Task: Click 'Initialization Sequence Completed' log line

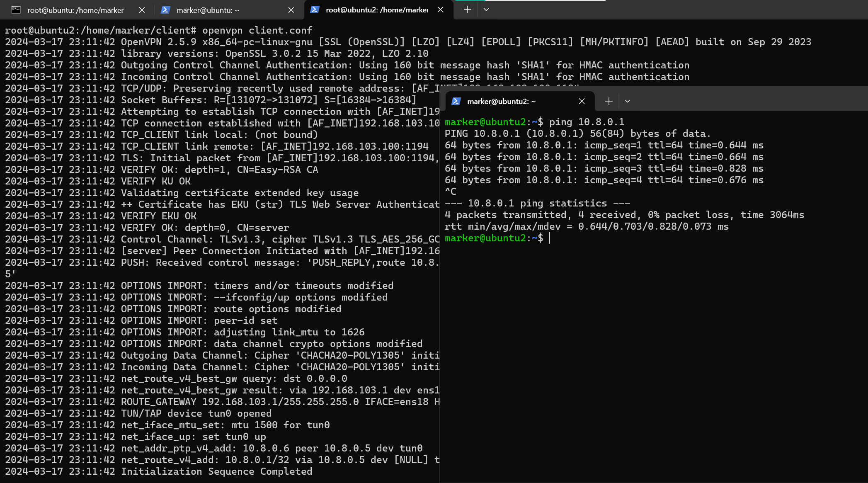Action: (x=216, y=471)
